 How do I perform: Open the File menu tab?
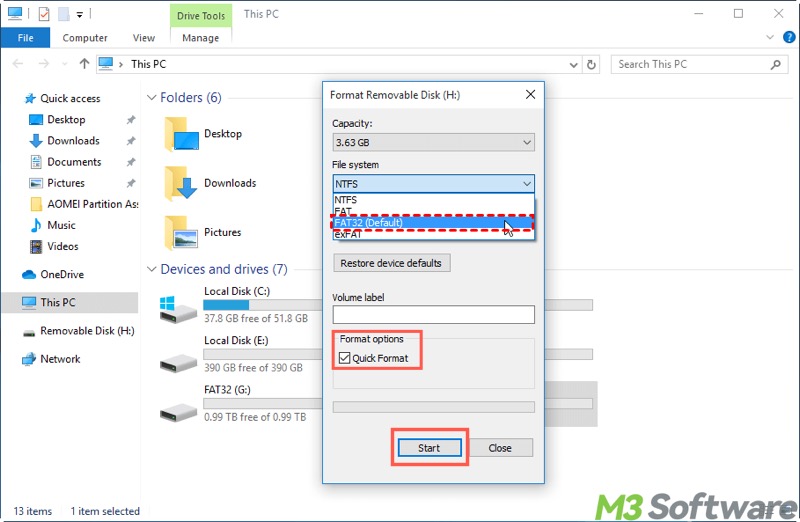25,38
